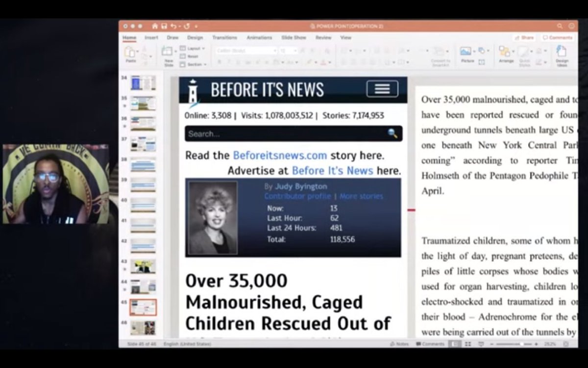The image size is (588, 368).
Task: Click the zoom slider in status bar
Action: pos(514,344)
